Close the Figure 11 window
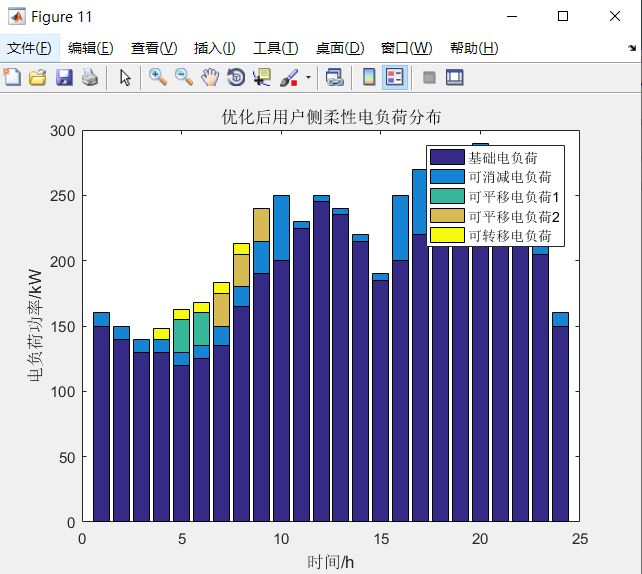 click(615, 16)
